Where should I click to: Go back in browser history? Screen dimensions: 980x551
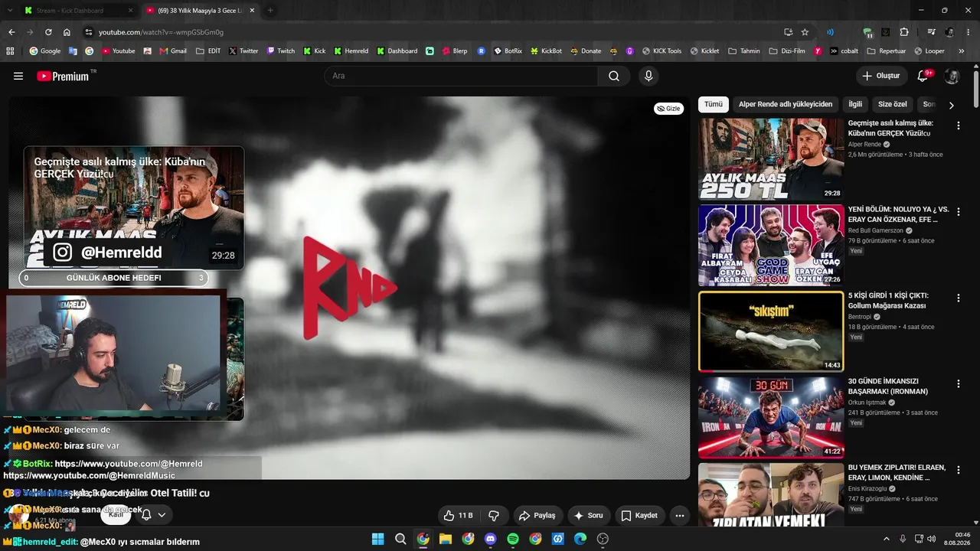pos(11,32)
